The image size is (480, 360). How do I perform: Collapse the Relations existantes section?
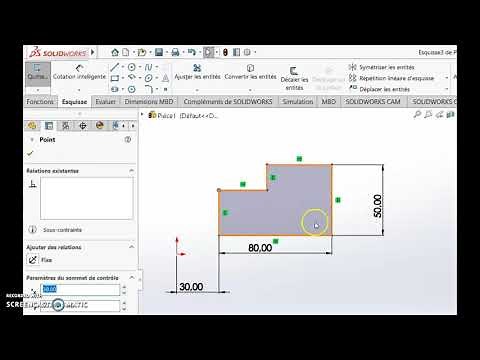132,171
